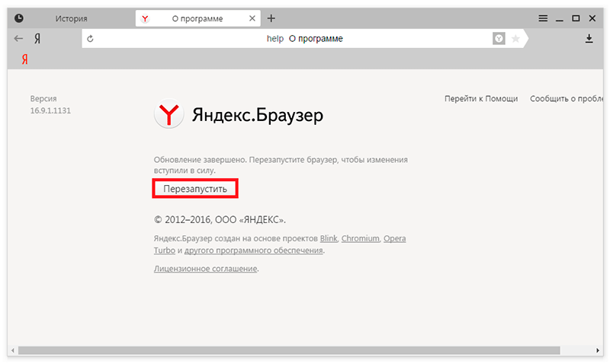The image size is (610, 364).
Task: Click the Перезапустить button
Action: [195, 189]
